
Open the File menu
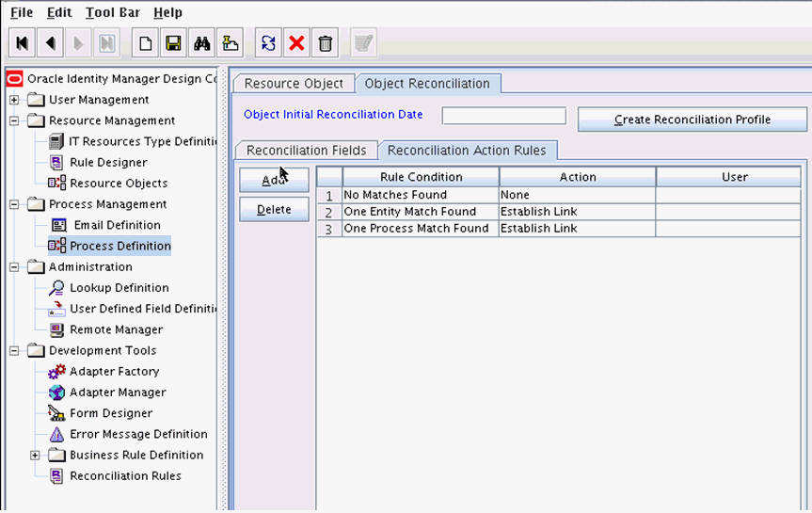[21, 13]
